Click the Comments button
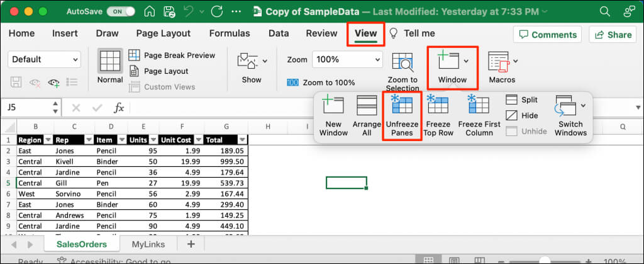 pyautogui.click(x=548, y=35)
